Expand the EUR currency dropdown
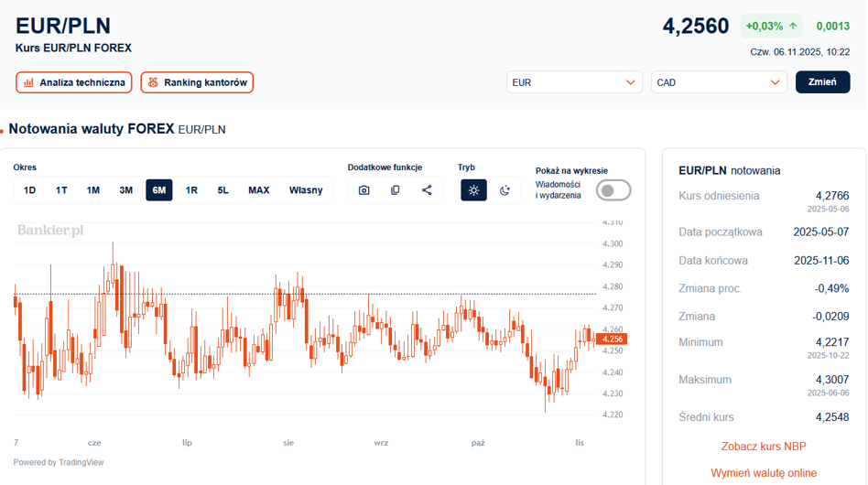Image resolution: width=868 pixels, height=485 pixels. pos(574,82)
